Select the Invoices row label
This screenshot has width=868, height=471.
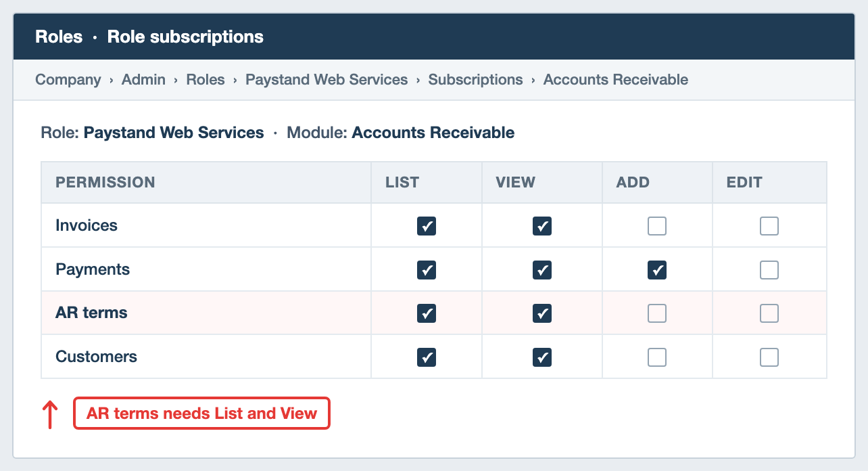pyautogui.click(x=87, y=225)
